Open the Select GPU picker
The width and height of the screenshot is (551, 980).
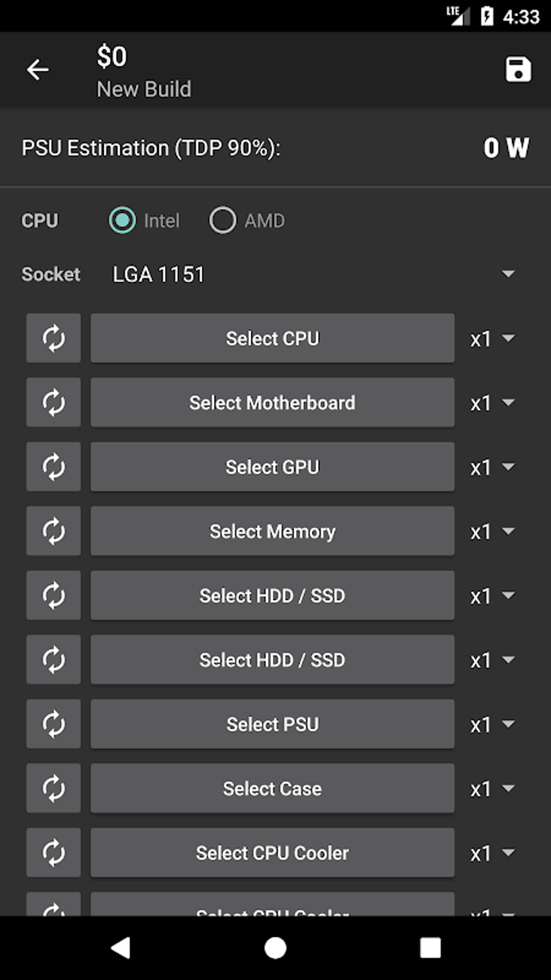tap(272, 467)
